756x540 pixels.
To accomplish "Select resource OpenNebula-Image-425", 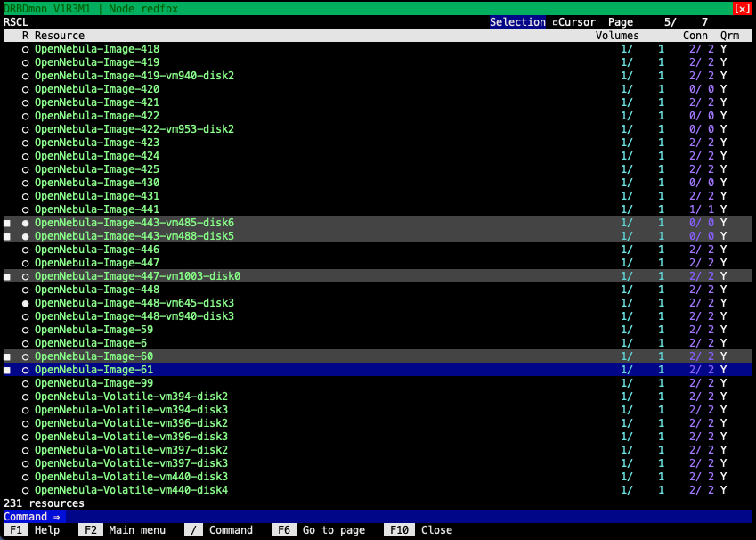I will 97,169.
